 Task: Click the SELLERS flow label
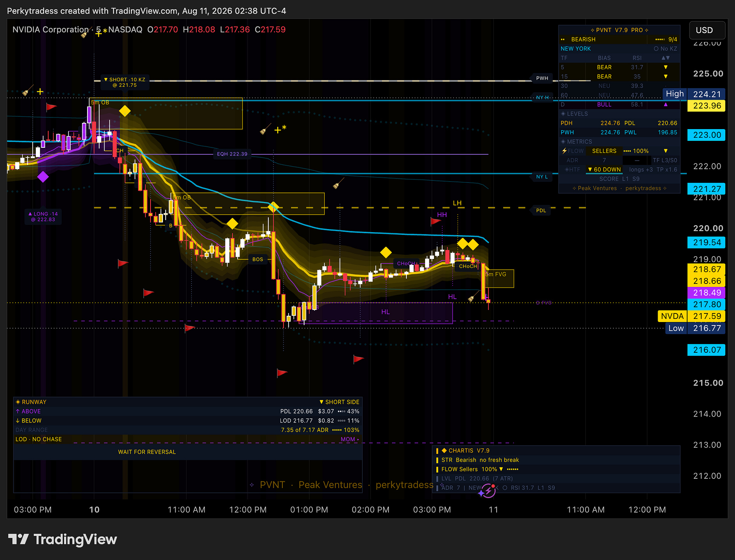point(604,151)
